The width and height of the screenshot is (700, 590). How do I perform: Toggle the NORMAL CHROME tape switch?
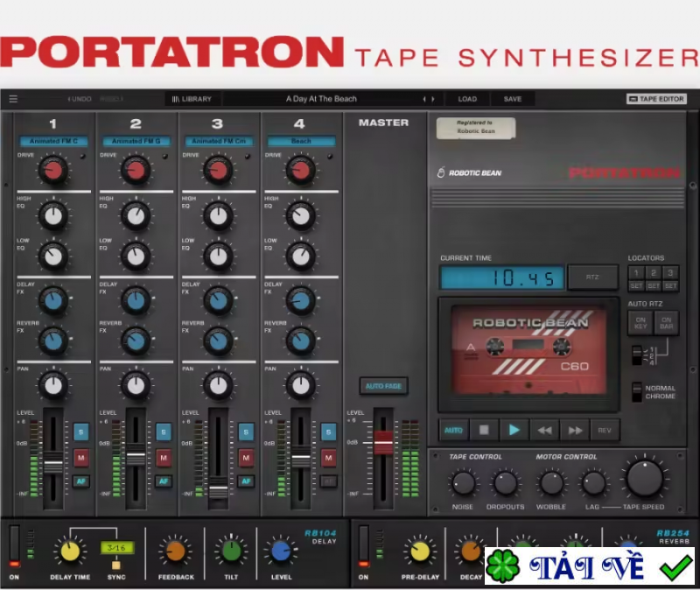click(637, 392)
